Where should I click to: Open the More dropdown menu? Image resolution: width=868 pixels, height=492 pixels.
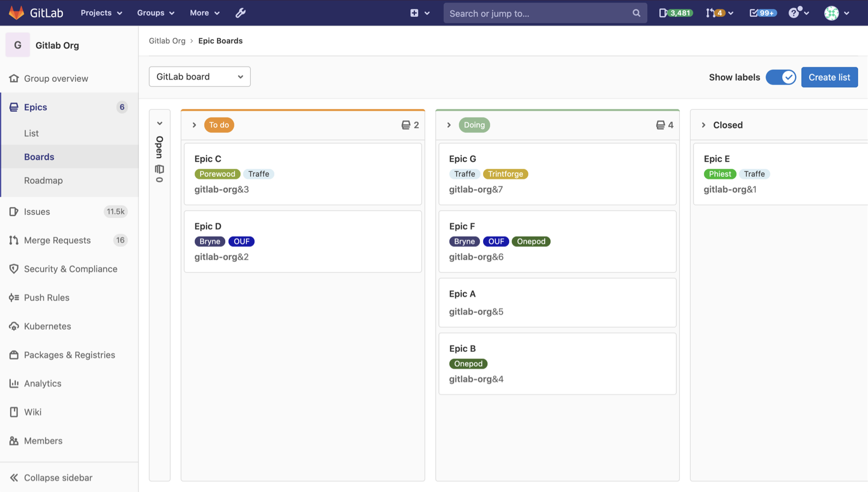(204, 13)
